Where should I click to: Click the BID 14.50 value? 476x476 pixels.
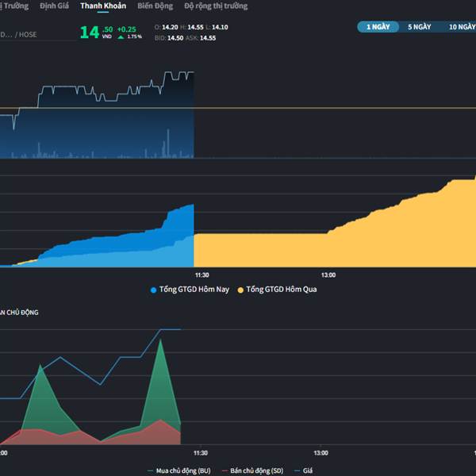pos(175,38)
